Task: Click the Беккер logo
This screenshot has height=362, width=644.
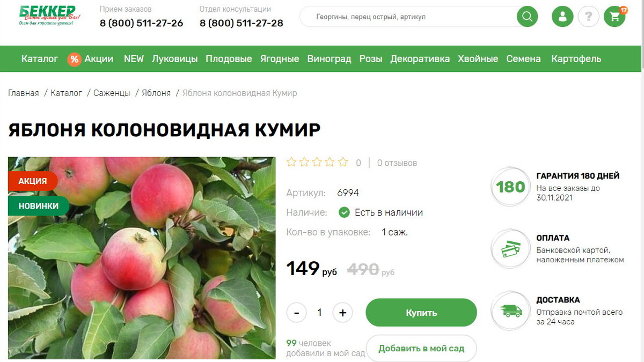Action: [x=49, y=16]
